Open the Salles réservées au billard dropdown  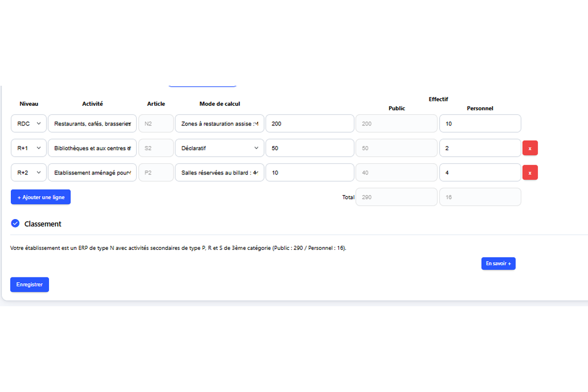tap(220, 172)
